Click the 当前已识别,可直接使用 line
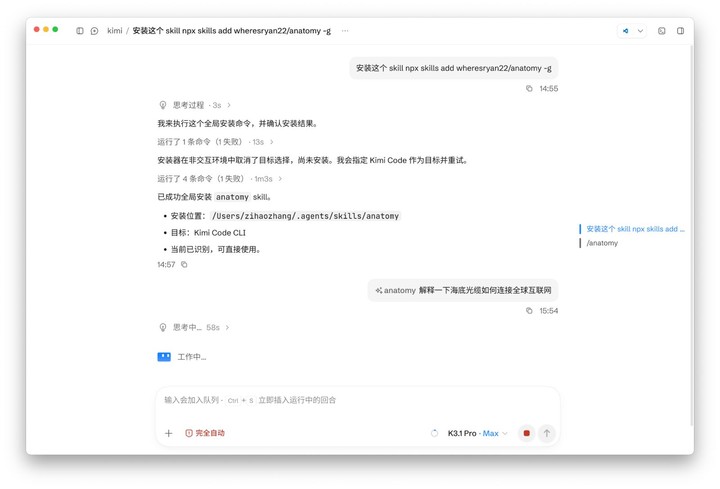The image size is (720, 489). click(x=215, y=249)
